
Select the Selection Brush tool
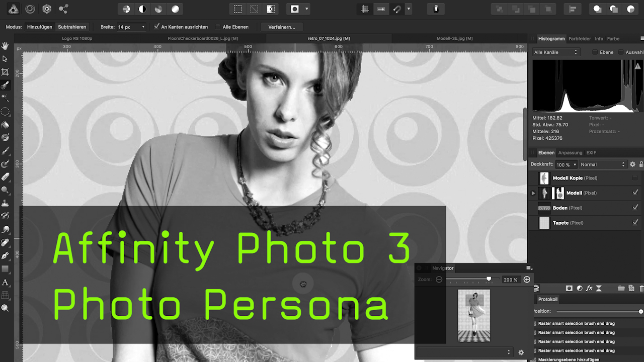(5, 85)
